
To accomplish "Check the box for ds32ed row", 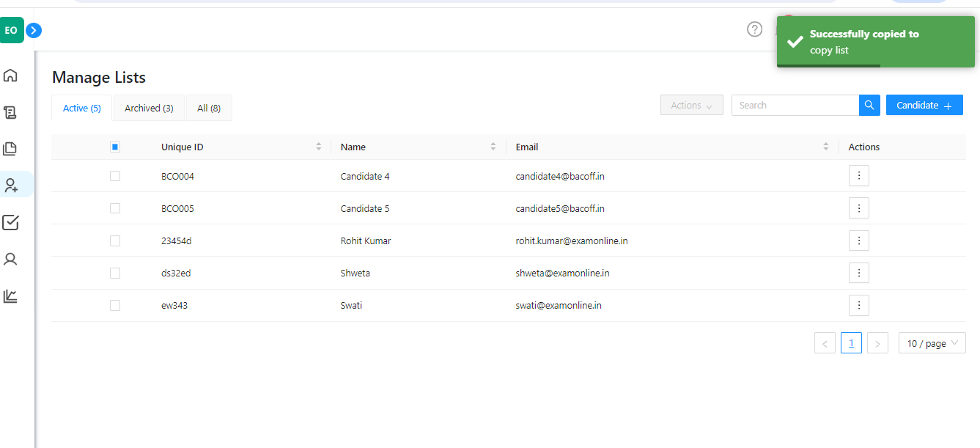I will pyautogui.click(x=115, y=273).
